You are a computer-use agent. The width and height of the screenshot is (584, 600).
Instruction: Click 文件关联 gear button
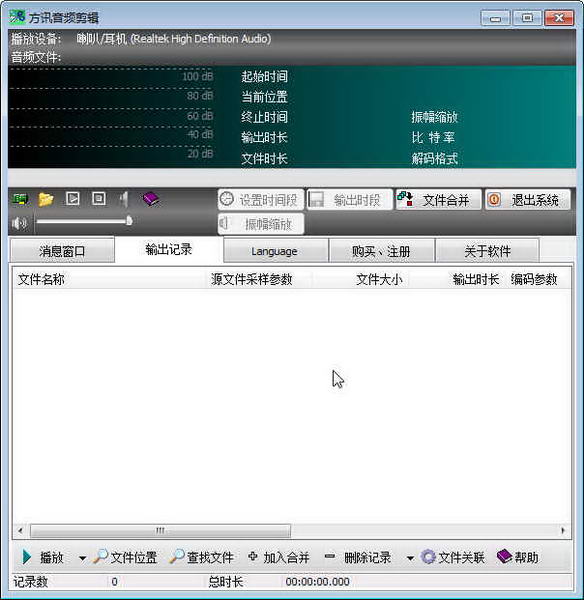[x=453, y=557]
